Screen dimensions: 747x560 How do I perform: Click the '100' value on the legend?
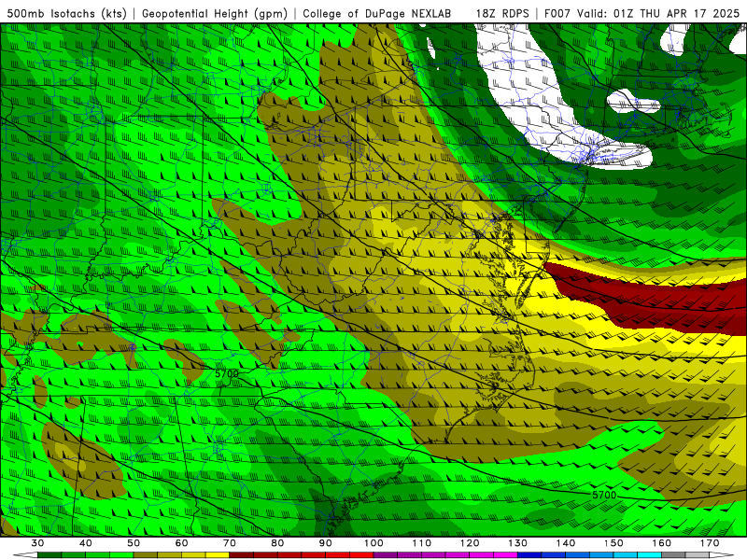click(x=374, y=543)
